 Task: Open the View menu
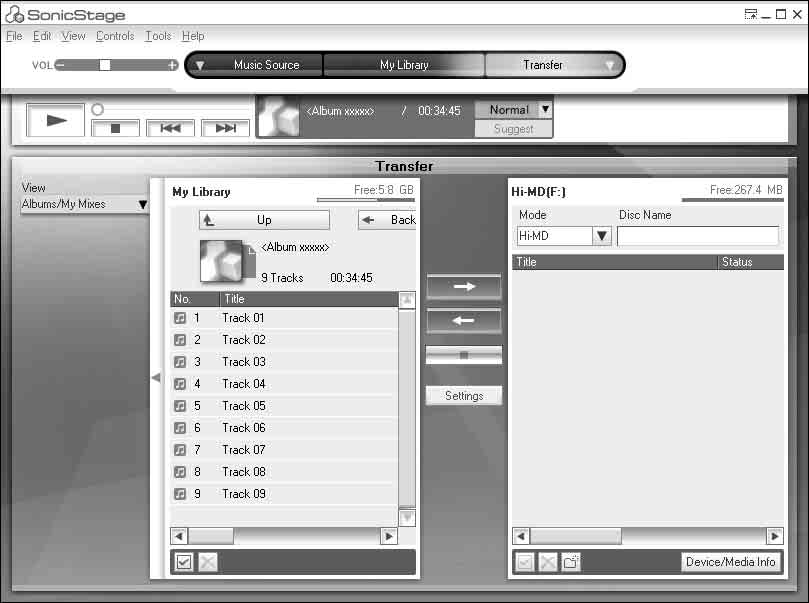[73, 36]
